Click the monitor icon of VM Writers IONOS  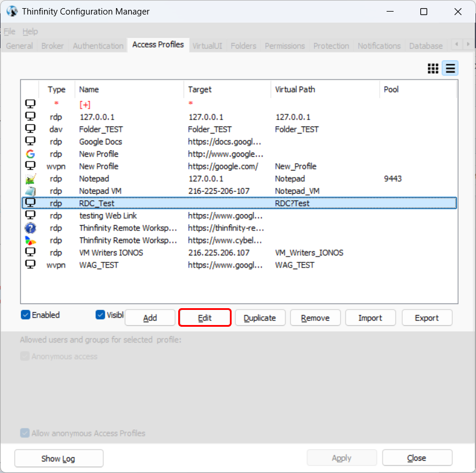tap(30, 252)
